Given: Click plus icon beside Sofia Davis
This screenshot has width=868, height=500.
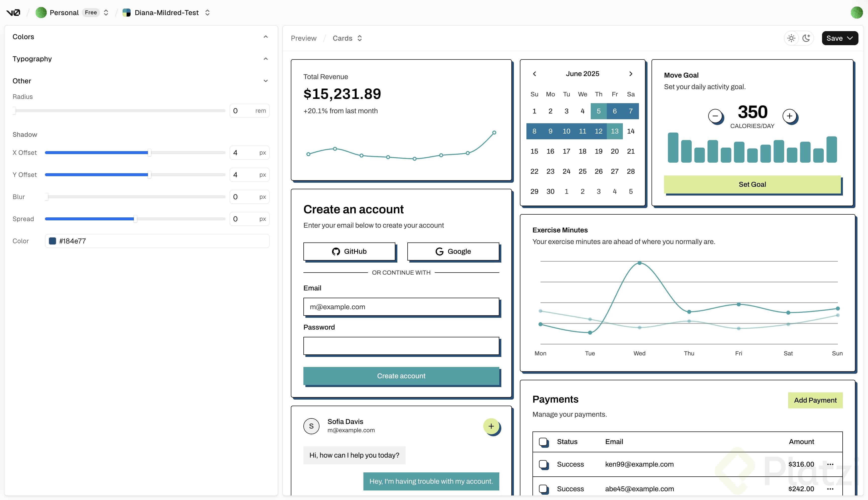Looking at the screenshot, I should [491, 426].
